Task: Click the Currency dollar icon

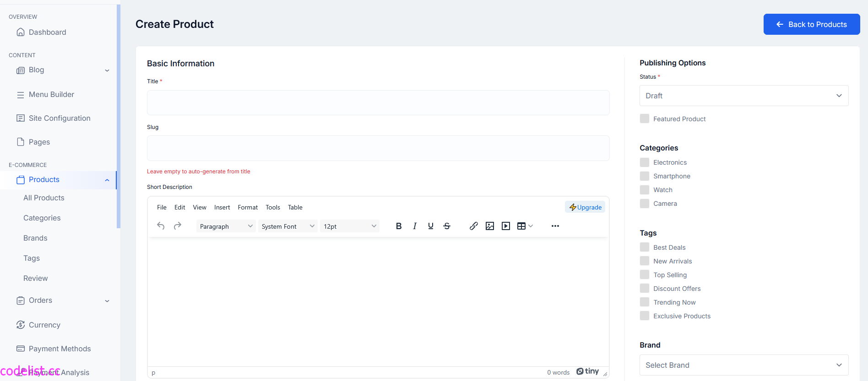Action: [x=21, y=325]
